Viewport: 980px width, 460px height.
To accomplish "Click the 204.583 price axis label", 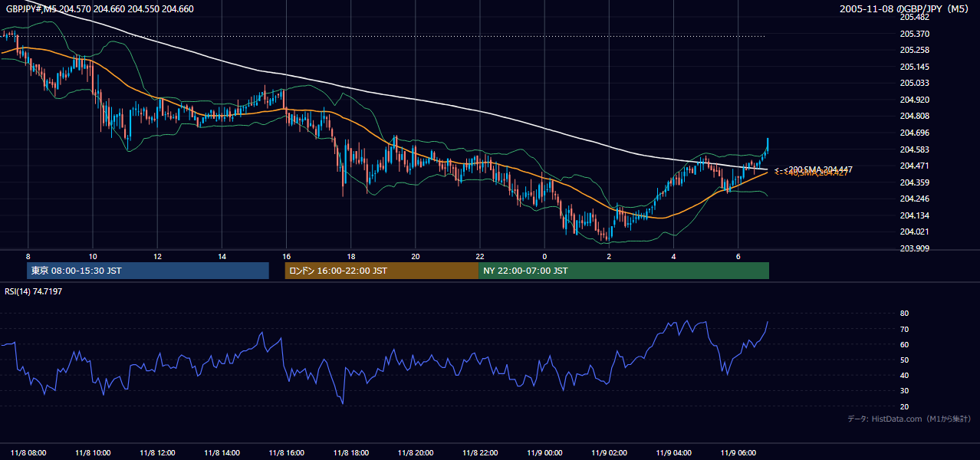I will point(914,149).
